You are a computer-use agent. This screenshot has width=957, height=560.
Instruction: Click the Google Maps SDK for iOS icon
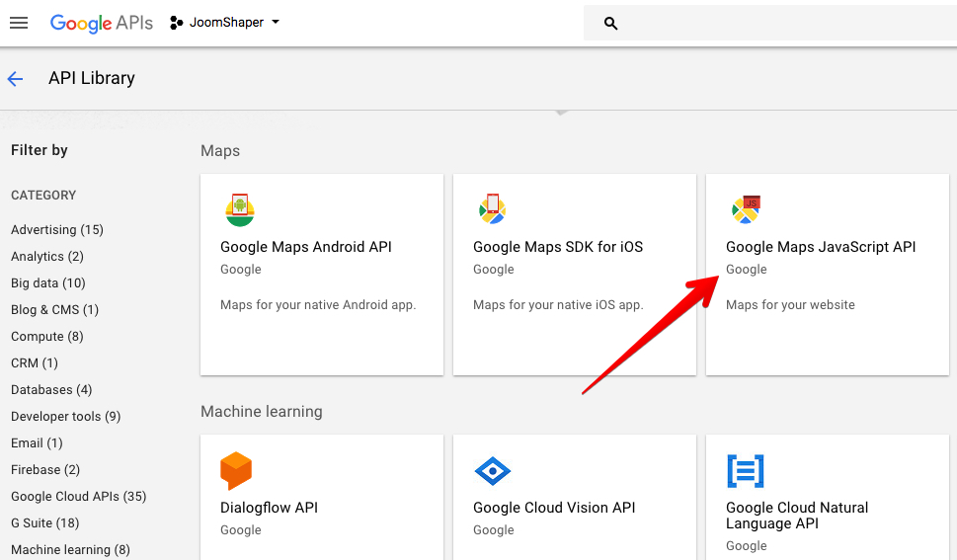pyautogui.click(x=492, y=209)
